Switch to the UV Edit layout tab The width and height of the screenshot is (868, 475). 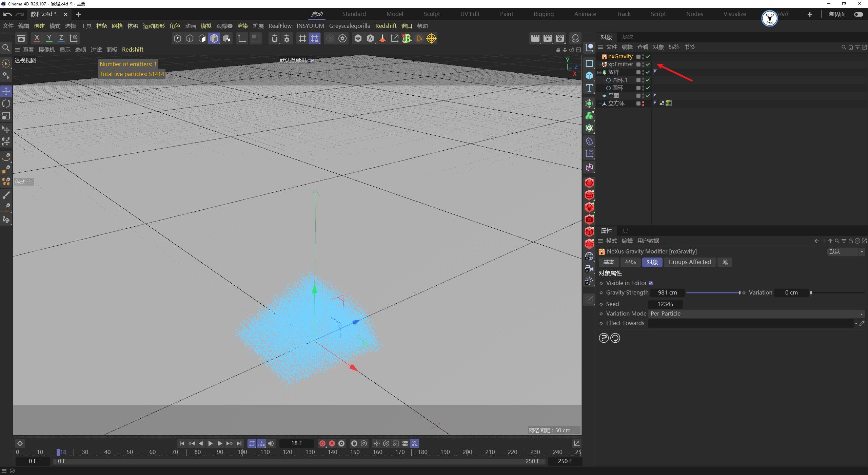point(470,14)
